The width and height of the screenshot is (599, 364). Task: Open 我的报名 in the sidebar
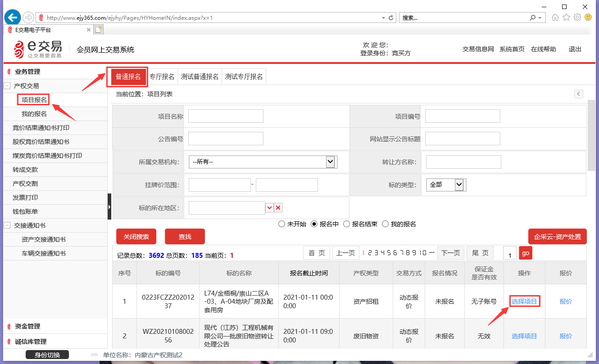[x=34, y=114]
